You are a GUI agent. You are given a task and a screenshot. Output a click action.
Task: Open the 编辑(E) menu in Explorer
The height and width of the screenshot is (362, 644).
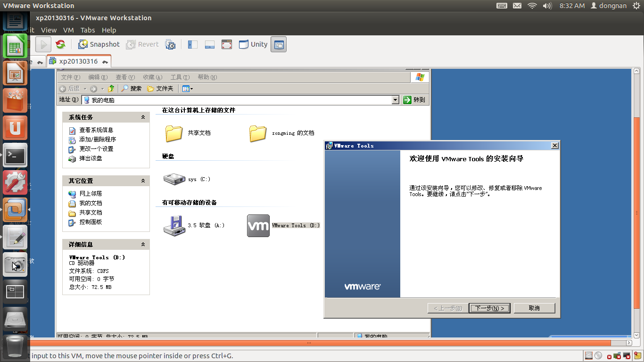98,77
